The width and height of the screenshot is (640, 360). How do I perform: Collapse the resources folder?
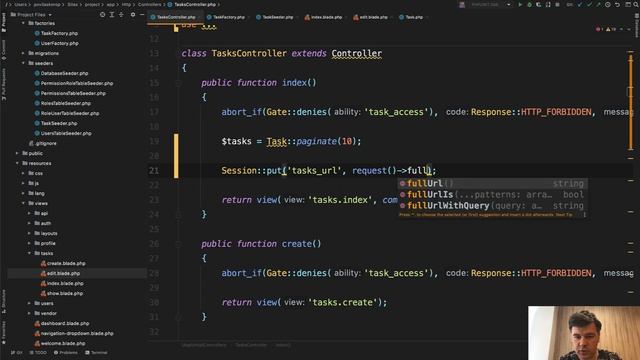tap(17, 163)
